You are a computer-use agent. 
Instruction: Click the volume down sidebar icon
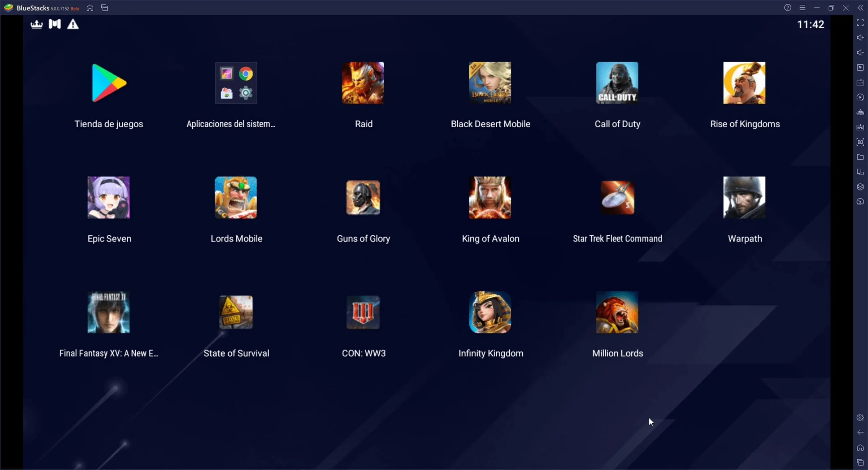pyautogui.click(x=860, y=53)
